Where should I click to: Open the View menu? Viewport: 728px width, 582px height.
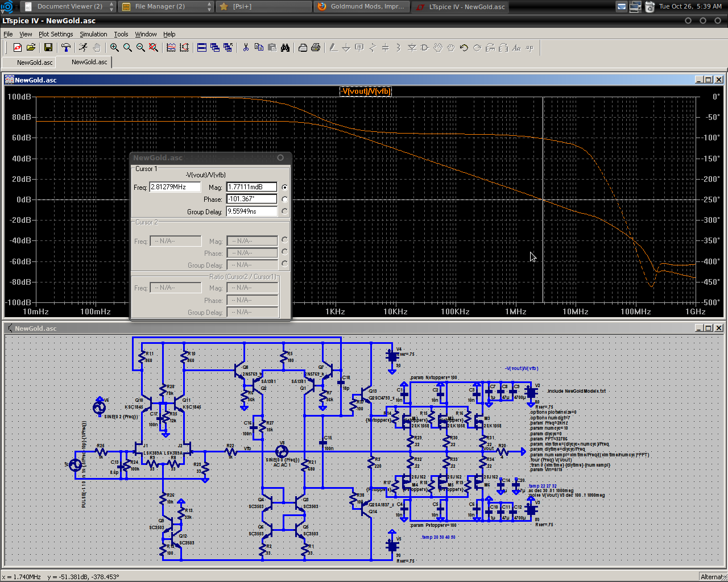(x=26, y=34)
